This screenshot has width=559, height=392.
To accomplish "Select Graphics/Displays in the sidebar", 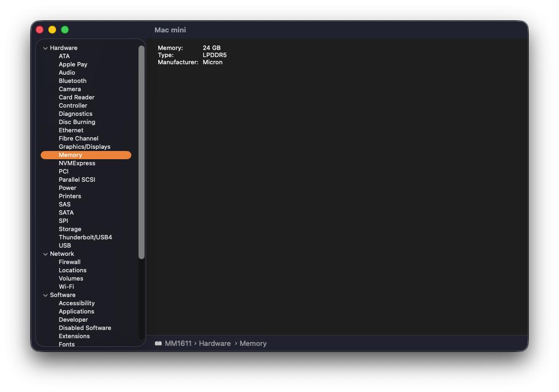I will (x=84, y=147).
